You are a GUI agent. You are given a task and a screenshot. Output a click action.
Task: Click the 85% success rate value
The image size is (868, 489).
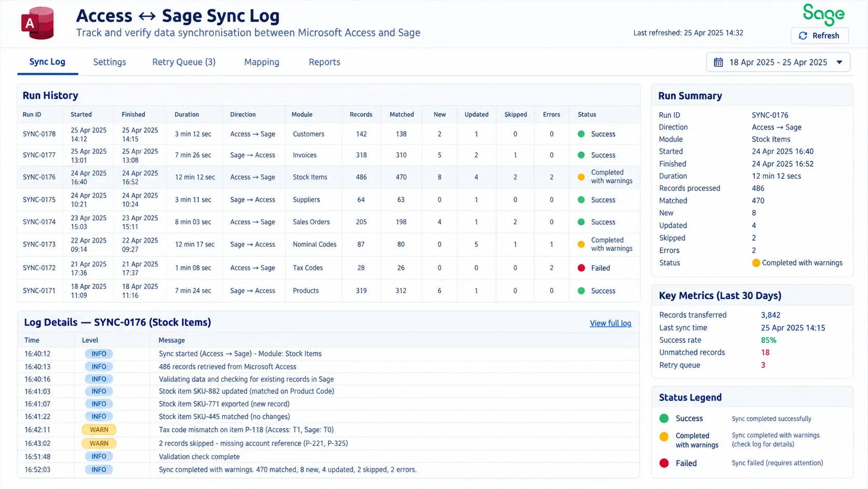pos(768,340)
